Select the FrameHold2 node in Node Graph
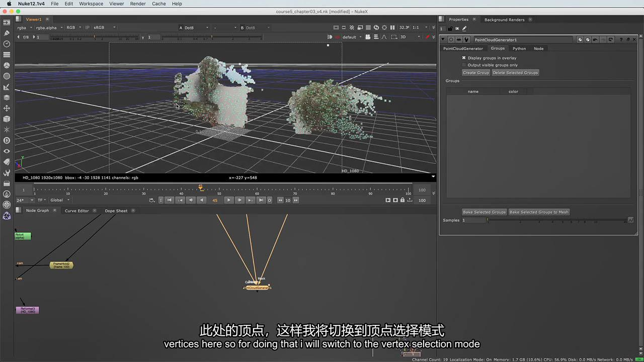This screenshot has height=362, width=644. 61,265
